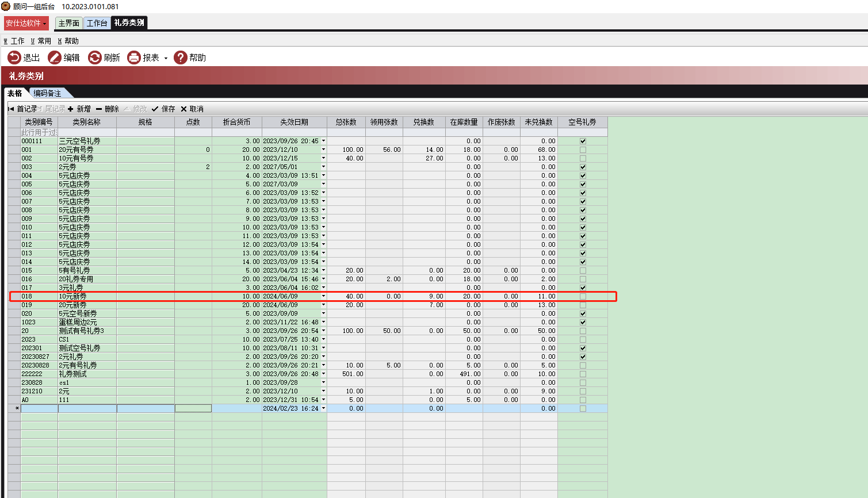Open the 安仕达软件 dropdown button
Viewport: 868px width, 498px height.
click(26, 23)
